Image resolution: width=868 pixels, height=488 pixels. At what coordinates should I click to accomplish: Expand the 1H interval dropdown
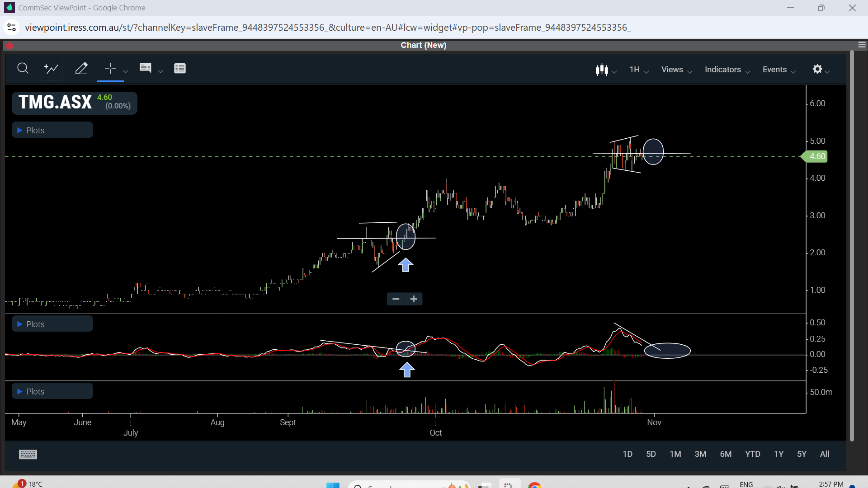[639, 70]
